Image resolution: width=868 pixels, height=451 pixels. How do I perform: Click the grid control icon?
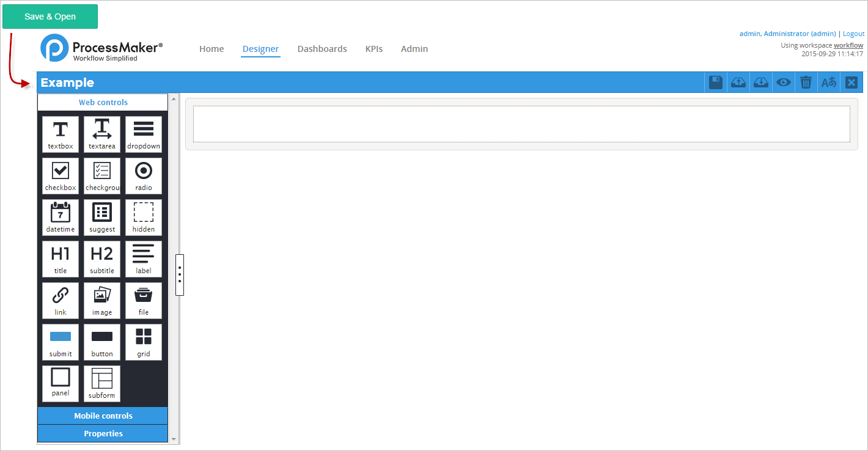[144, 342]
